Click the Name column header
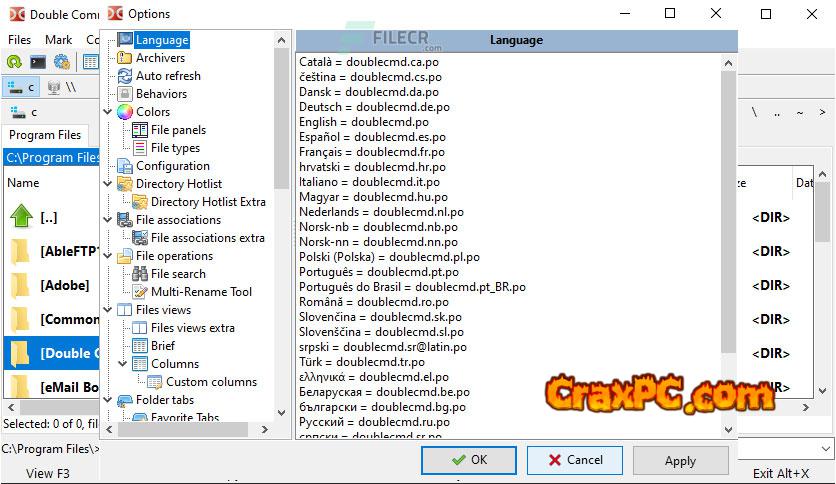This screenshot has height=484, width=836. point(23,183)
